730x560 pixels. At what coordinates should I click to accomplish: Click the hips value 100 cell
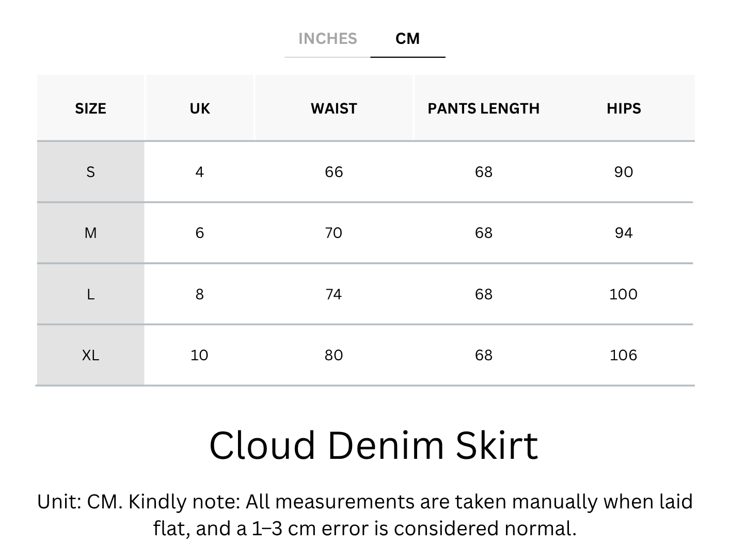(624, 294)
